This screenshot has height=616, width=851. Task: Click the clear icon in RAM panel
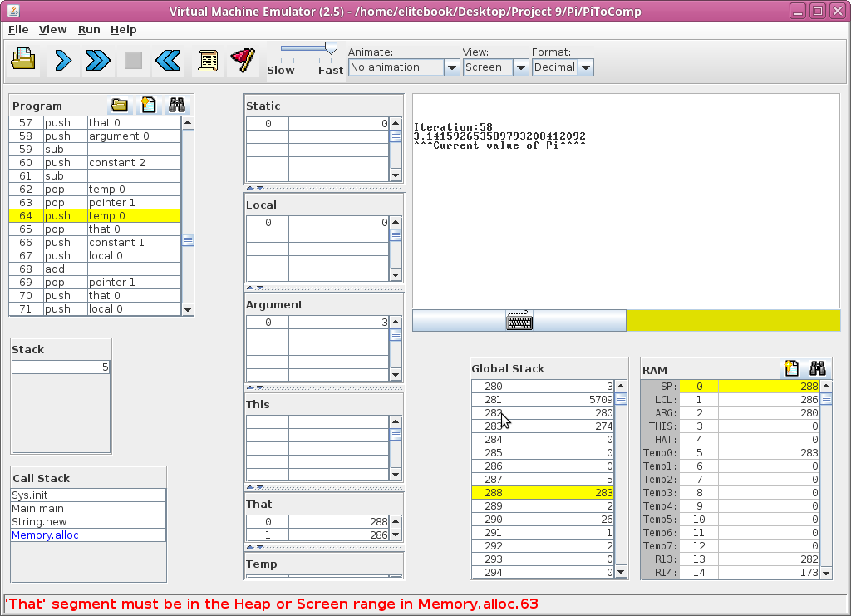(x=791, y=369)
